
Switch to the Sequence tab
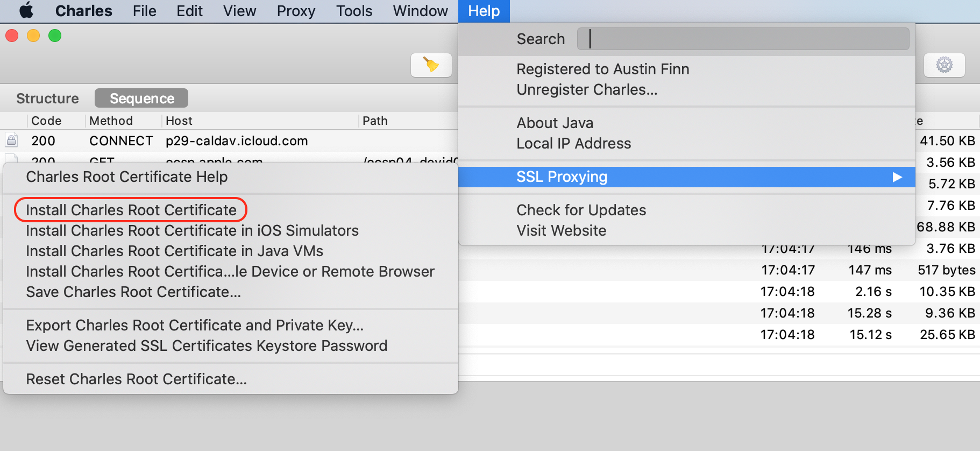click(x=141, y=98)
